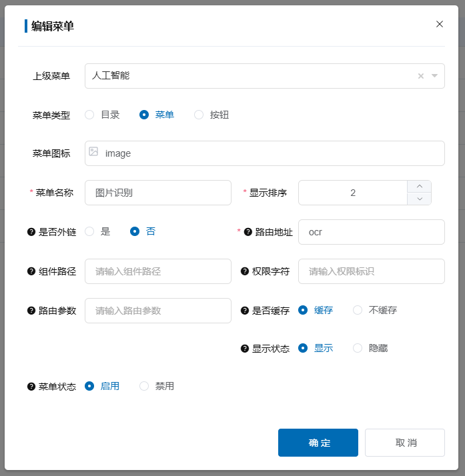Expand the 上级菜单 dropdown arrow
Image resolution: width=465 pixels, height=476 pixels.
(x=434, y=75)
